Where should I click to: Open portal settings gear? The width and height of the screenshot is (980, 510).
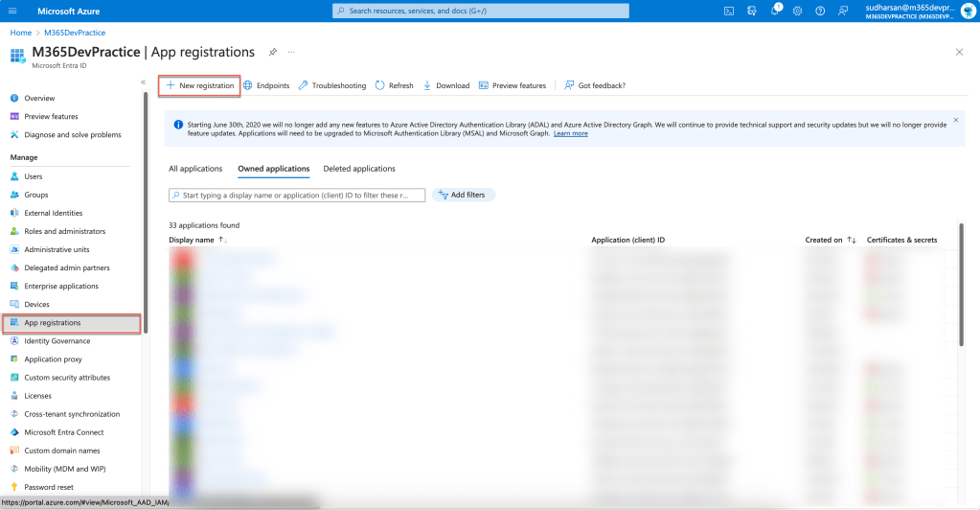tap(797, 11)
